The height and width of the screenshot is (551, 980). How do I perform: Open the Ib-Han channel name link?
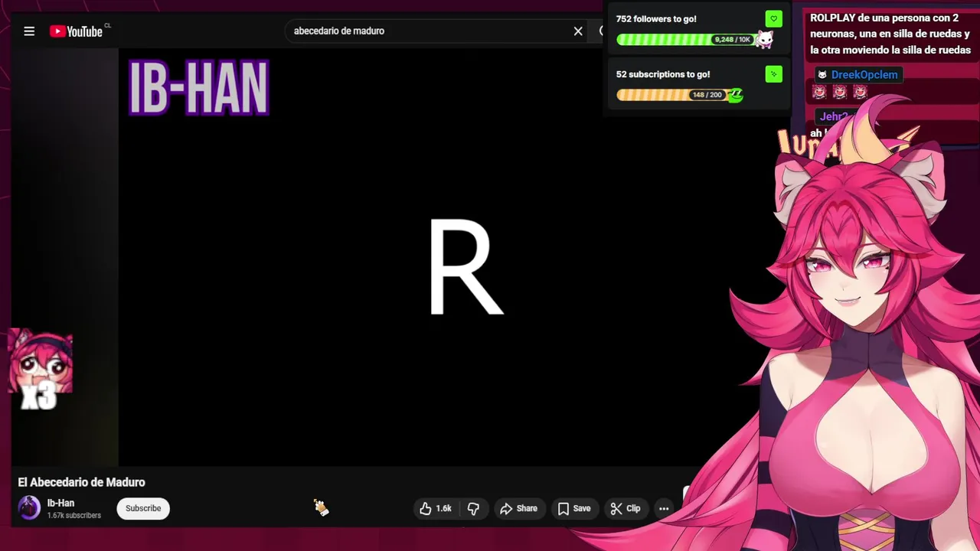[60, 503]
